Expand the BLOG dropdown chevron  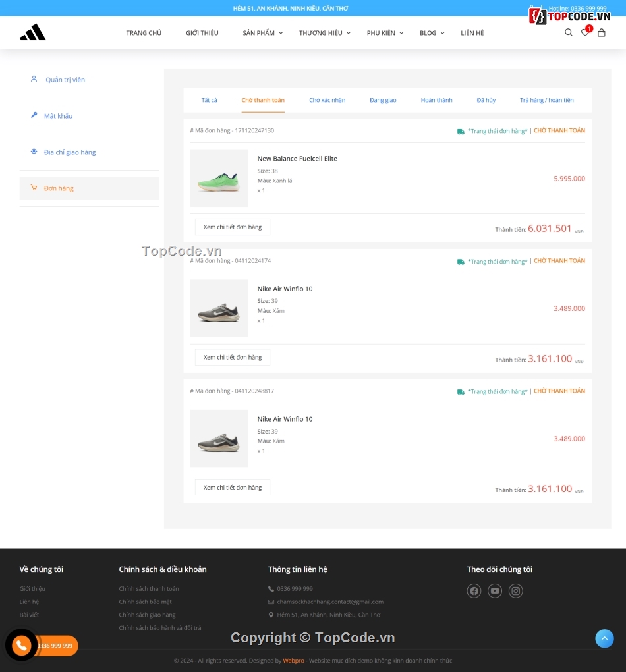pyautogui.click(x=443, y=33)
